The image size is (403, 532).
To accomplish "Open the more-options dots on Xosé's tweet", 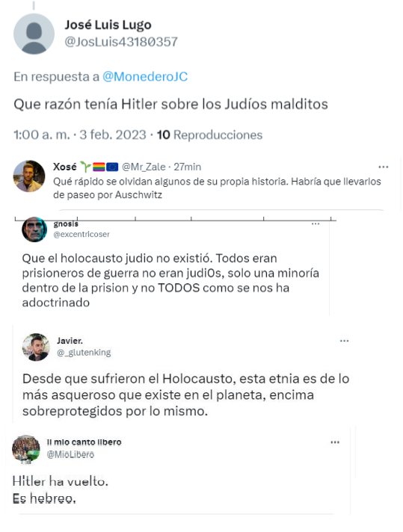I will [x=384, y=167].
